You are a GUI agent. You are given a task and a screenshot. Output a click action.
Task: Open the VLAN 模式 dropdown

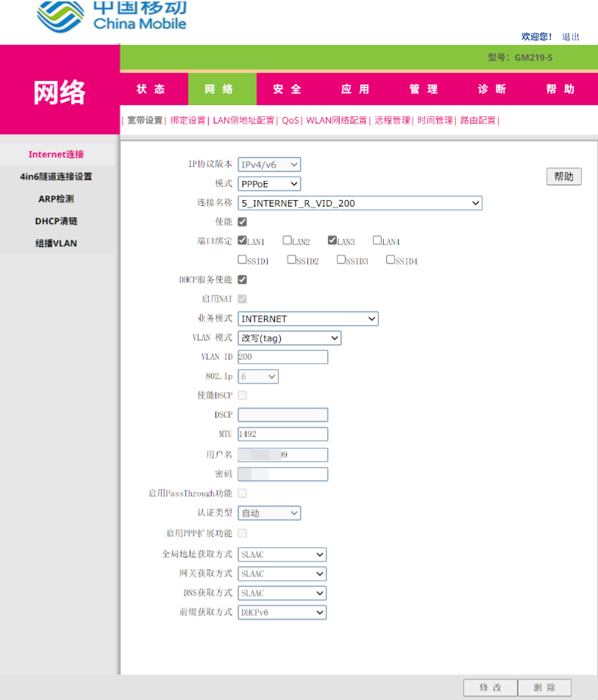(289, 338)
